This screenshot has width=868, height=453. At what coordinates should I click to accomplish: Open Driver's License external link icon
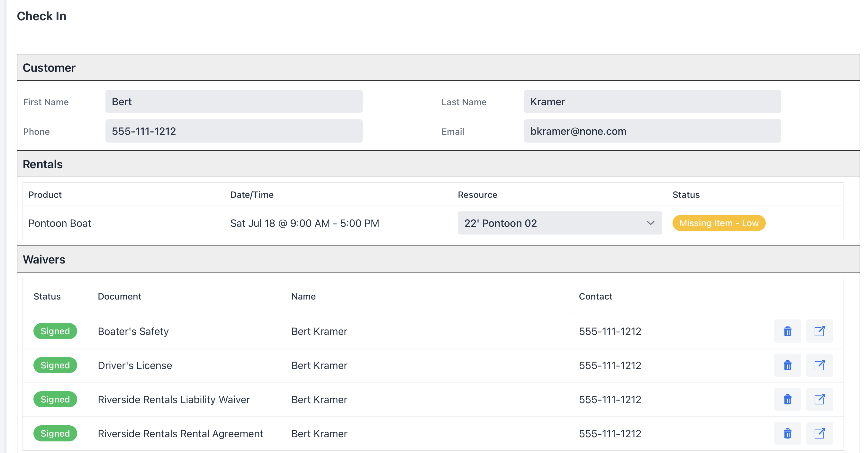point(819,365)
